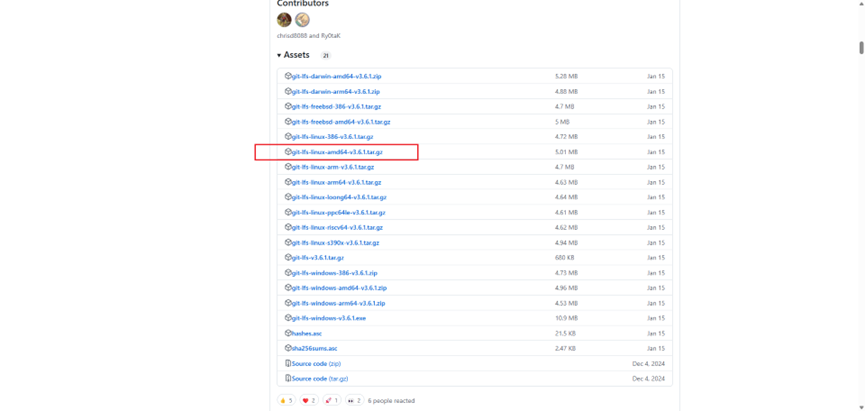Screen dimensions: 865x411
Task: Click the package icon beside git-lfs-linux-riscv64-v3.6.1.tar.gz
Action: pos(287,227)
